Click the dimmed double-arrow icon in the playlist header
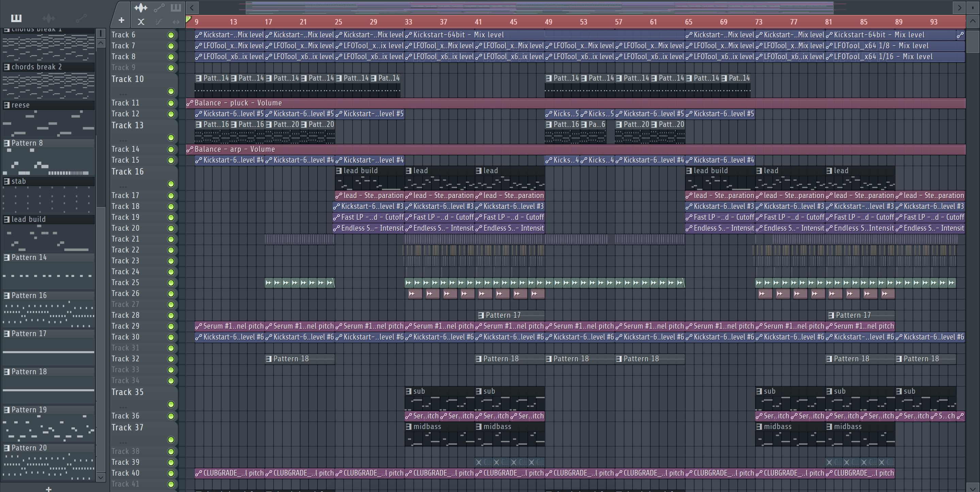This screenshot has width=980, height=492. (176, 22)
